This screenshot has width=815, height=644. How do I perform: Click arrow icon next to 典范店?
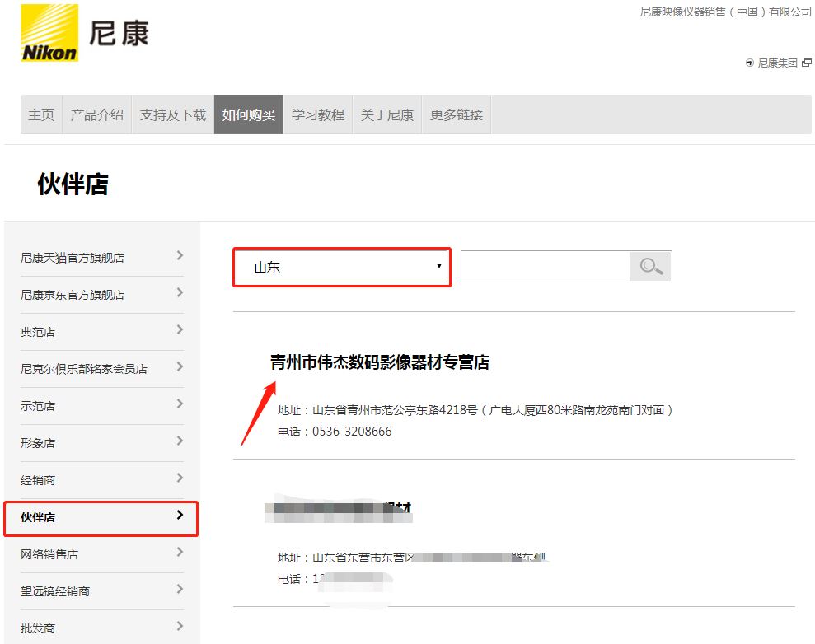[x=180, y=330]
